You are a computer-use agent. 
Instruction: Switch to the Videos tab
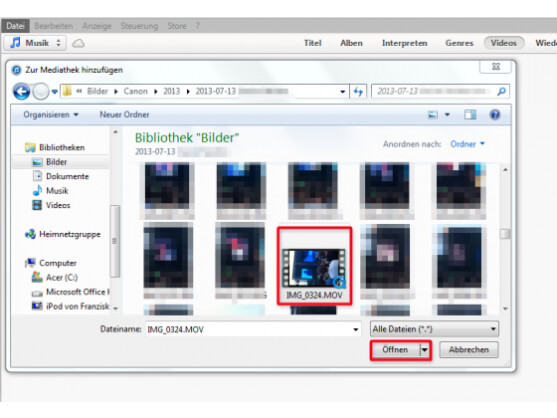503,43
